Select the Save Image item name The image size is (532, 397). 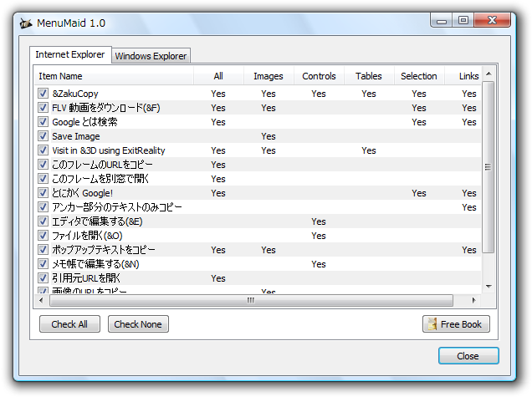(76, 136)
